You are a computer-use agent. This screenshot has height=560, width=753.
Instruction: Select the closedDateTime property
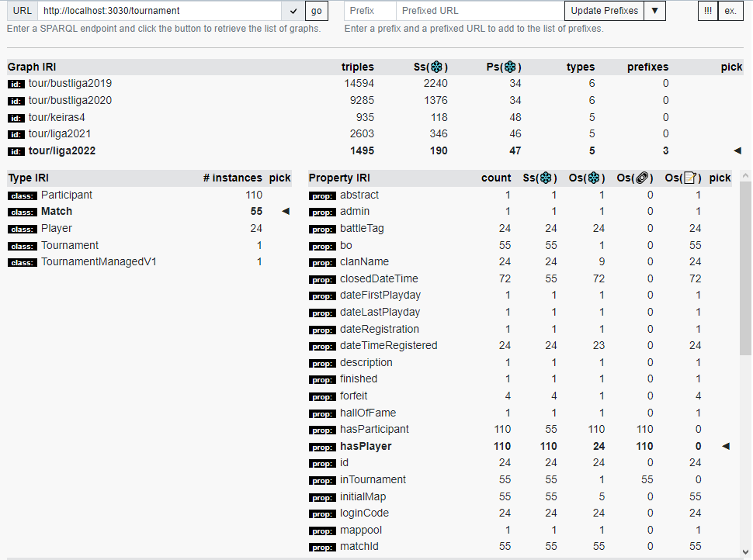tap(379, 278)
